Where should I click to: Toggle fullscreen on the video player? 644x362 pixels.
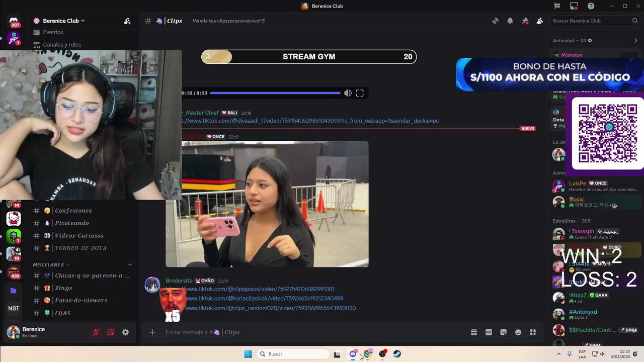pyautogui.click(x=360, y=93)
